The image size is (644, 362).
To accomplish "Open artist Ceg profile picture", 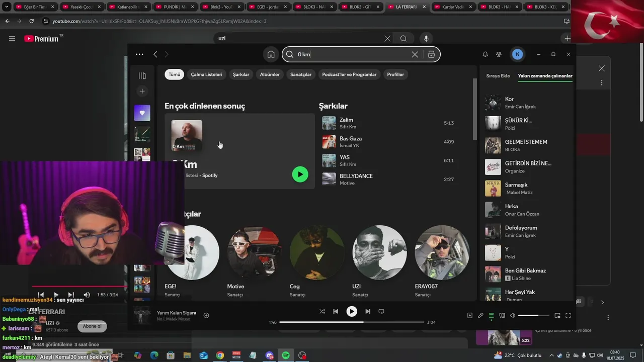I will [x=317, y=252].
